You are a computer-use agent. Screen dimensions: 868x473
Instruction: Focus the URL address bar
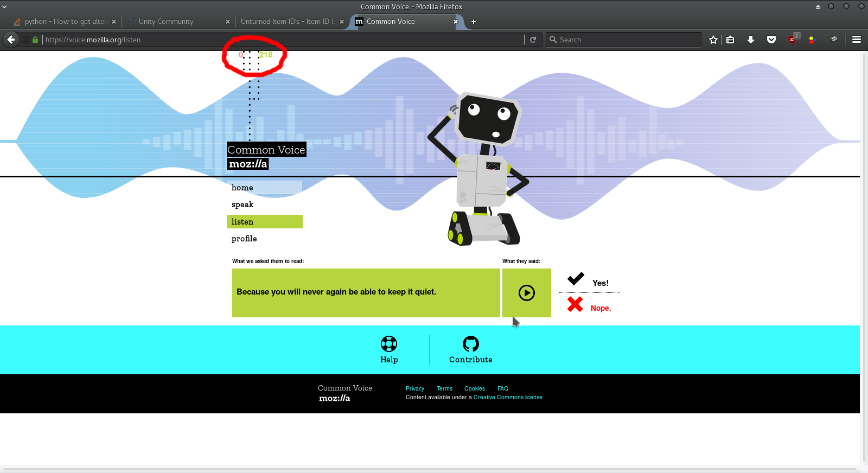coord(282,40)
